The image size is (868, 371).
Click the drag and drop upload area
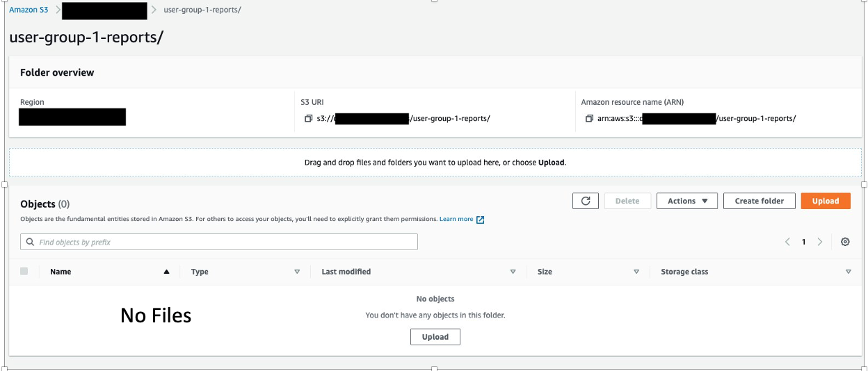click(x=435, y=163)
